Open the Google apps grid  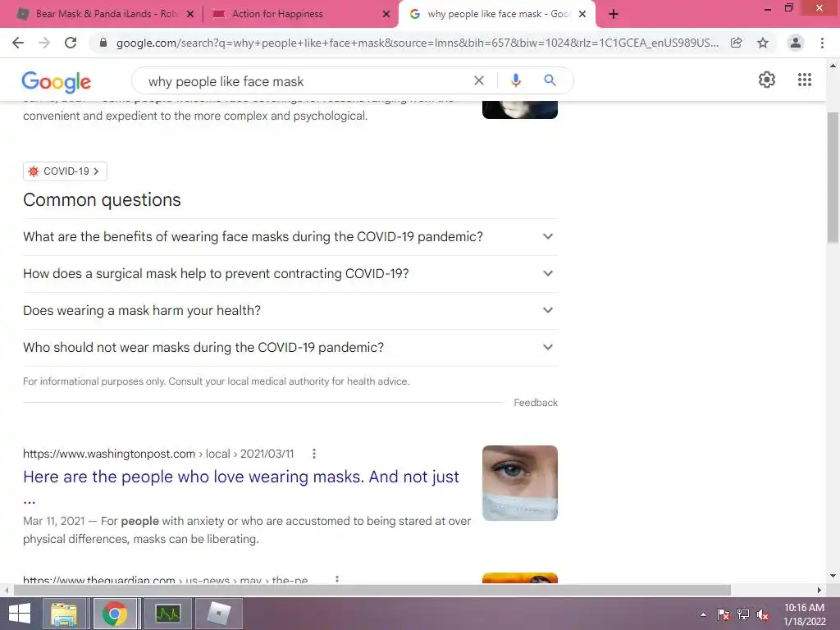(805, 80)
